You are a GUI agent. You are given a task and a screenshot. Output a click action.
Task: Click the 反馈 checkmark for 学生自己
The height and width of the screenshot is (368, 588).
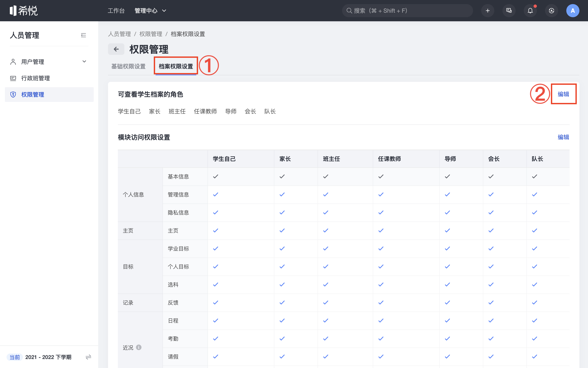(216, 303)
